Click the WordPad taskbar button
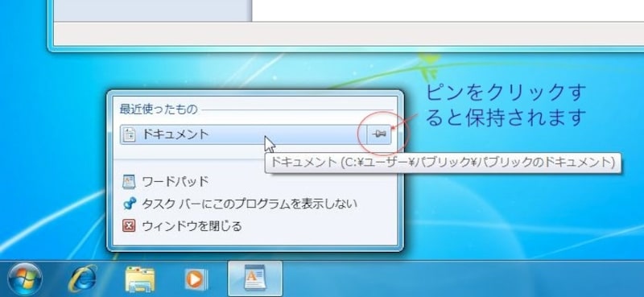Image resolution: width=644 pixels, height=297 pixels. pyautogui.click(x=255, y=278)
